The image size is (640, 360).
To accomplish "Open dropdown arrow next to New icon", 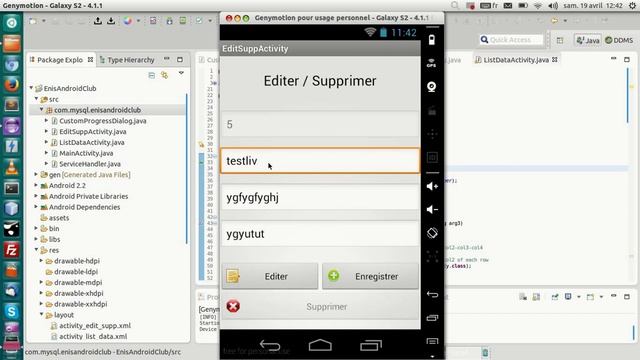I will coord(43,21).
